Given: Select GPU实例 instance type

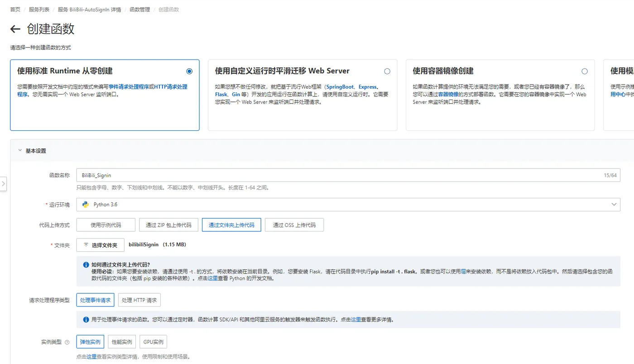Looking at the screenshot, I should pyautogui.click(x=153, y=342).
